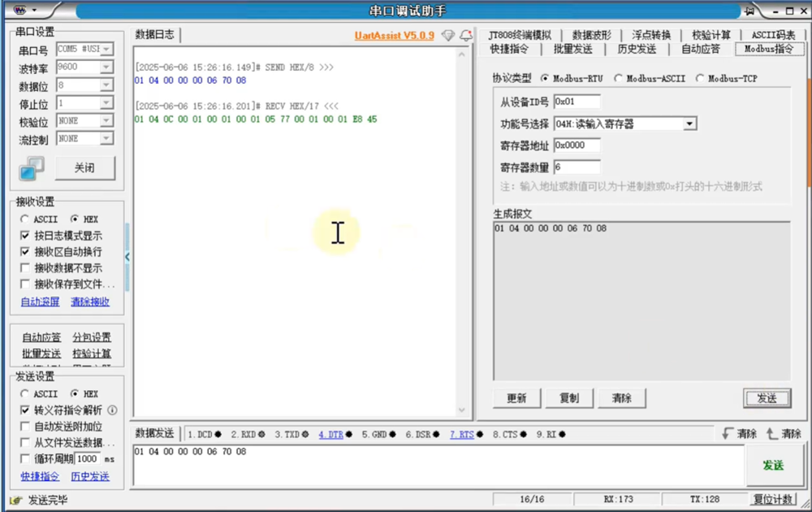The width and height of the screenshot is (812, 512).
Task: Click the serial port connection icon
Action: point(32,168)
